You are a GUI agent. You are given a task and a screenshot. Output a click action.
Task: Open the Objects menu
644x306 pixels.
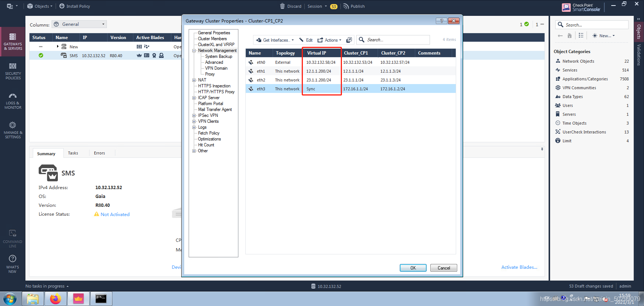click(40, 6)
